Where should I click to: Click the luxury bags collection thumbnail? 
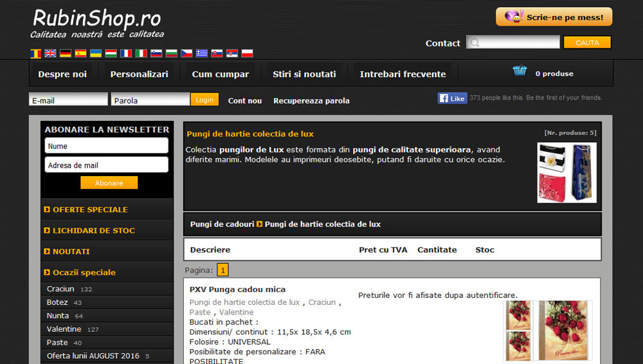pos(566,172)
